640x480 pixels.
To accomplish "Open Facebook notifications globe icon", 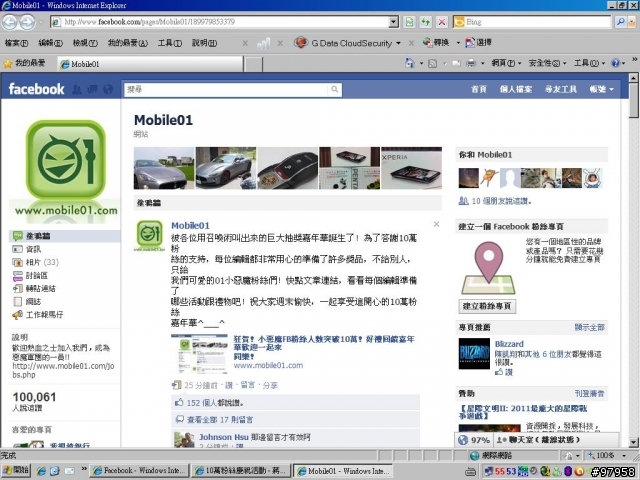I will (108, 89).
